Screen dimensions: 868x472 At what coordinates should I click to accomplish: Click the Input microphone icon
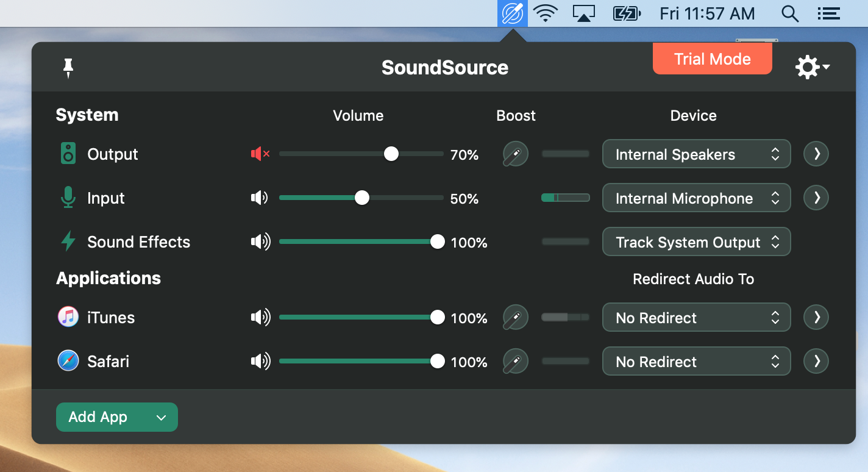pos(68,198)
